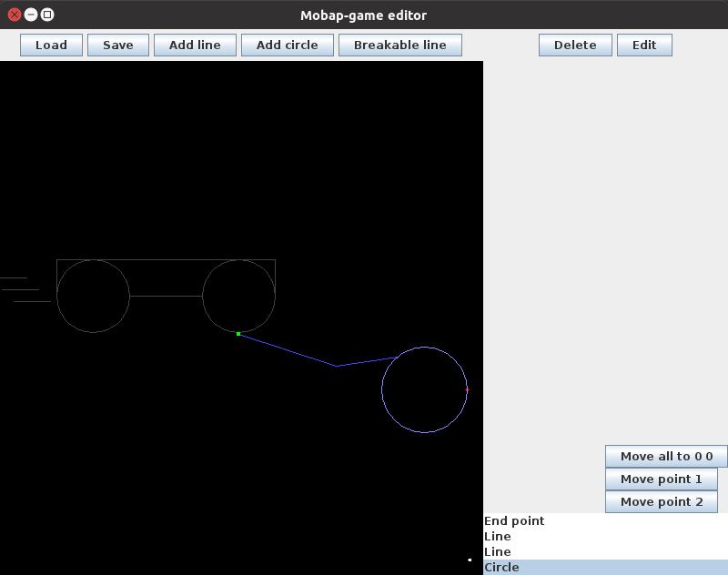This screenshot has width=728, height=575.
Task: Click Move point 1
Action: (x=662, y=479)
